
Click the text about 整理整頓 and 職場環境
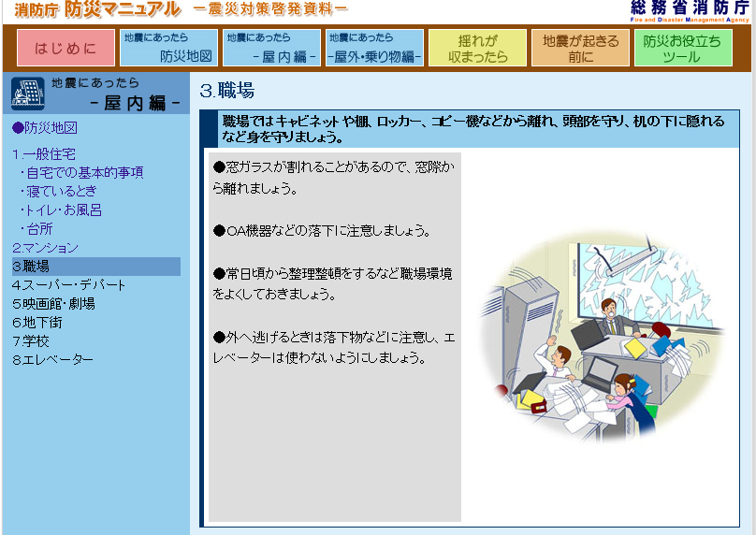coord(332,284)
